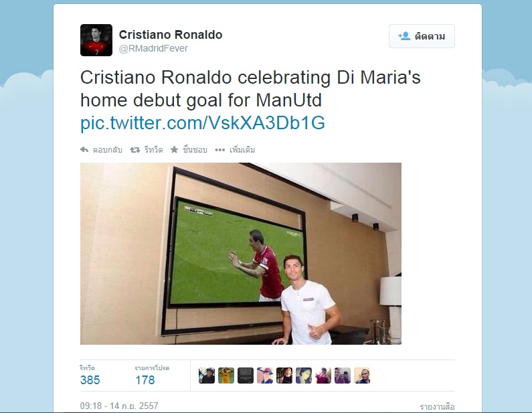Open first retweeter avatar in the row
The height and width of the screenshot is (413, 532).
click(x=207, y=376)
